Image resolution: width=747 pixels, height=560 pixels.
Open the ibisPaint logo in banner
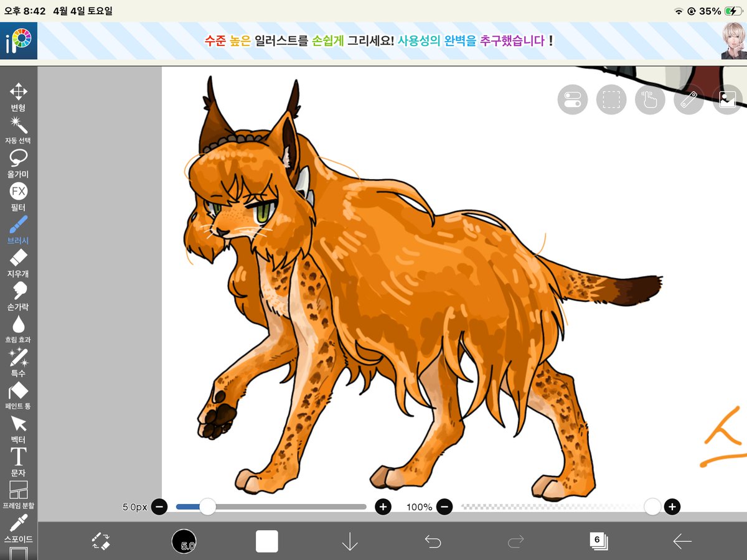(x=19, y=41)
